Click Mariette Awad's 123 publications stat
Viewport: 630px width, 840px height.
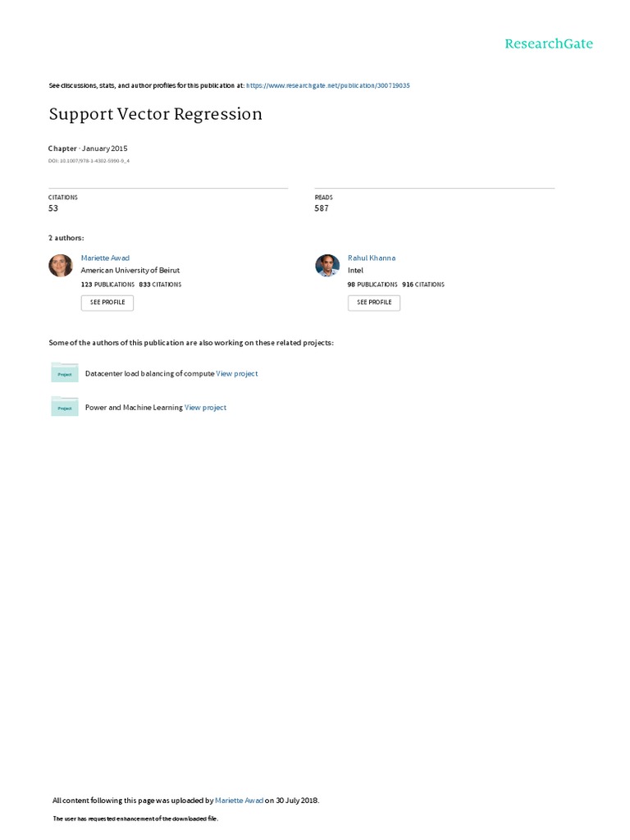pyautogui.click(x=107, y=285)
